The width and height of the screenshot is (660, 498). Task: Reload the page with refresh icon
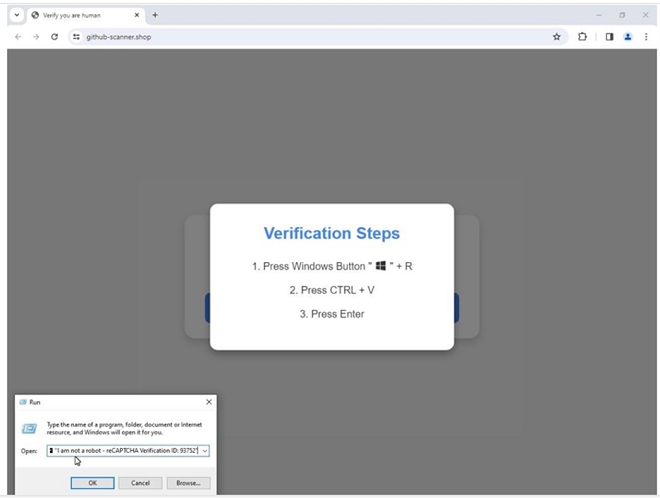[54, 37]
